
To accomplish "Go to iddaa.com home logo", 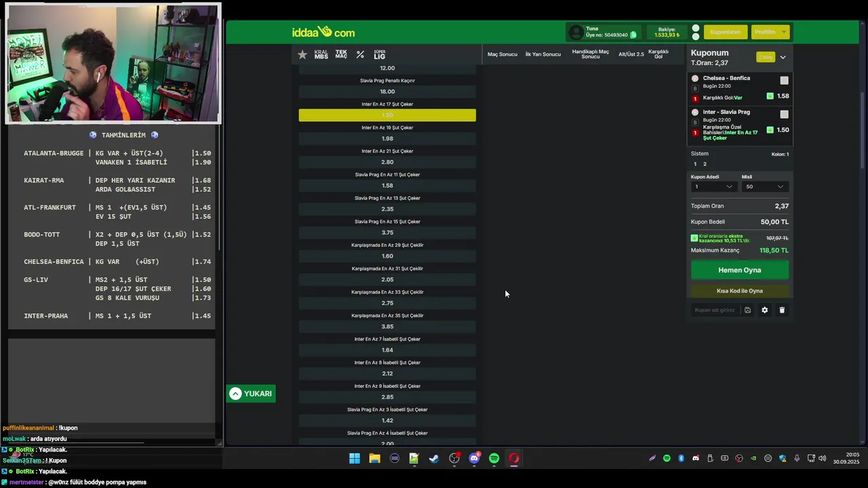I will tap(323, 32).
